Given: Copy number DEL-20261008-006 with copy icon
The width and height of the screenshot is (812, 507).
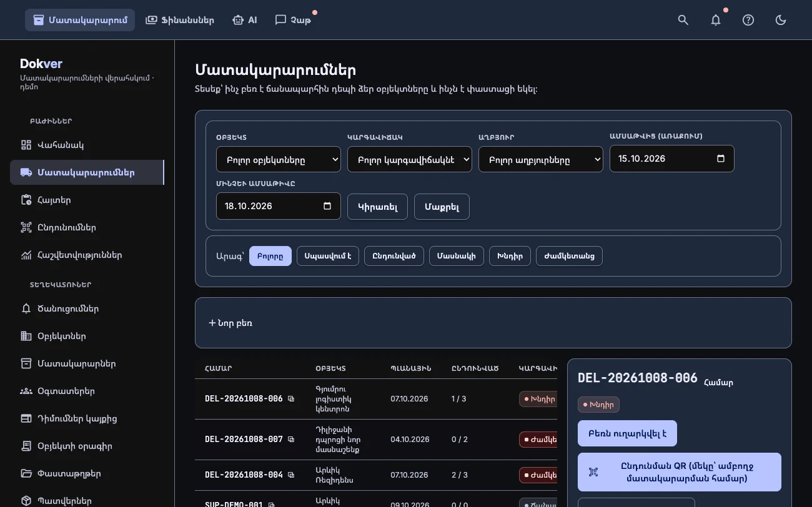Looking at the screenshot, I should click(x=291, y=399).
